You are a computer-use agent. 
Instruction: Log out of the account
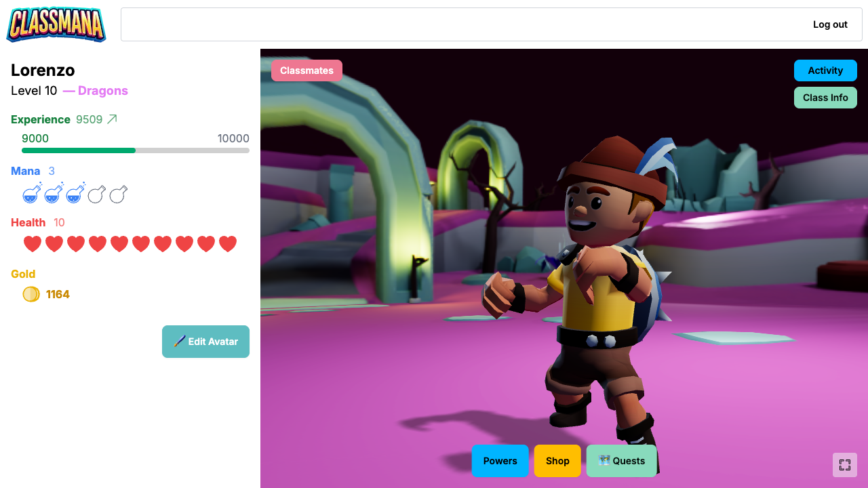click(830, 24)
